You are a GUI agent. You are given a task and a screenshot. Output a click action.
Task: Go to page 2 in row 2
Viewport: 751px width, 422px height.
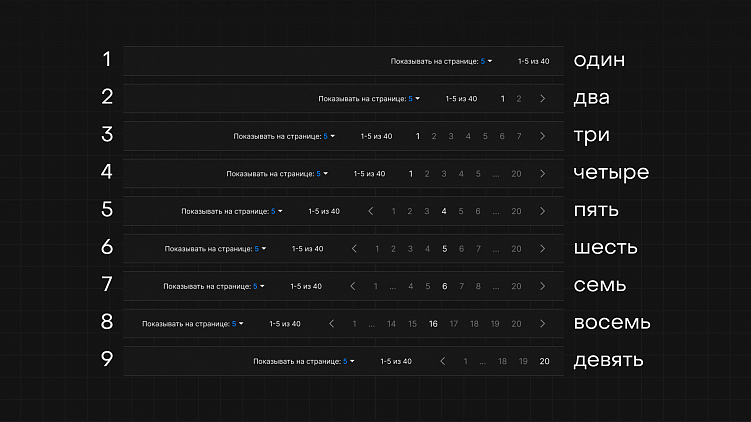coord(519,99)
